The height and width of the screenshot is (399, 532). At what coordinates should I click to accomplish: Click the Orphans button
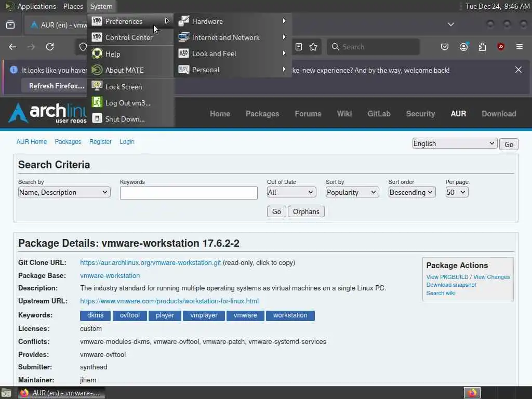306,212
